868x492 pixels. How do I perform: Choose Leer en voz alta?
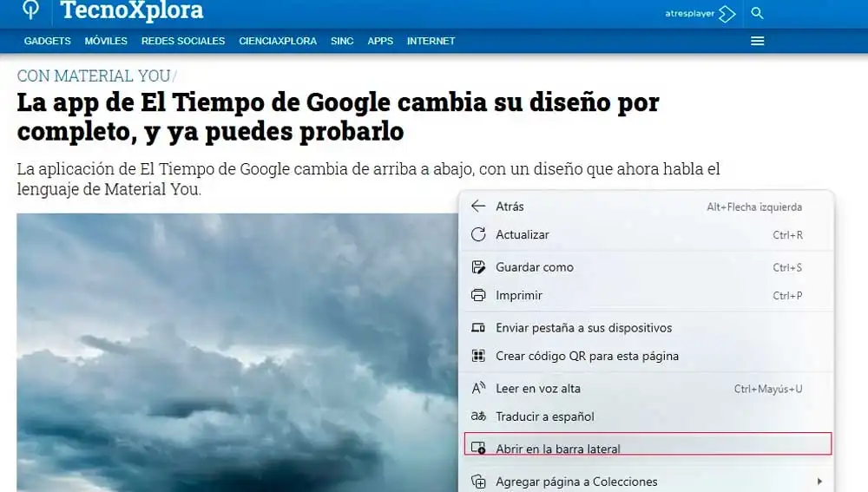tap(646, 389)
